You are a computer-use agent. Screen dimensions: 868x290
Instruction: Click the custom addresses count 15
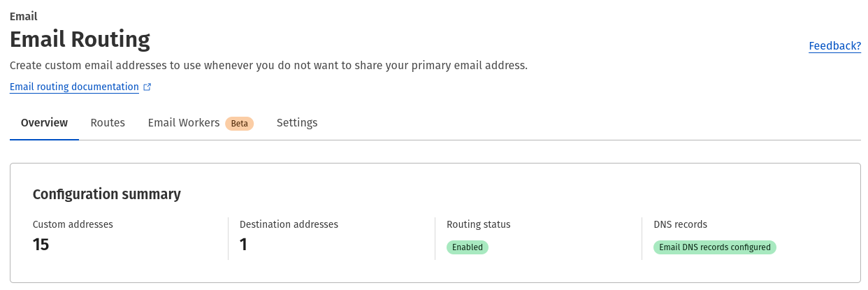pyautogui.click(x=41, y=245)
